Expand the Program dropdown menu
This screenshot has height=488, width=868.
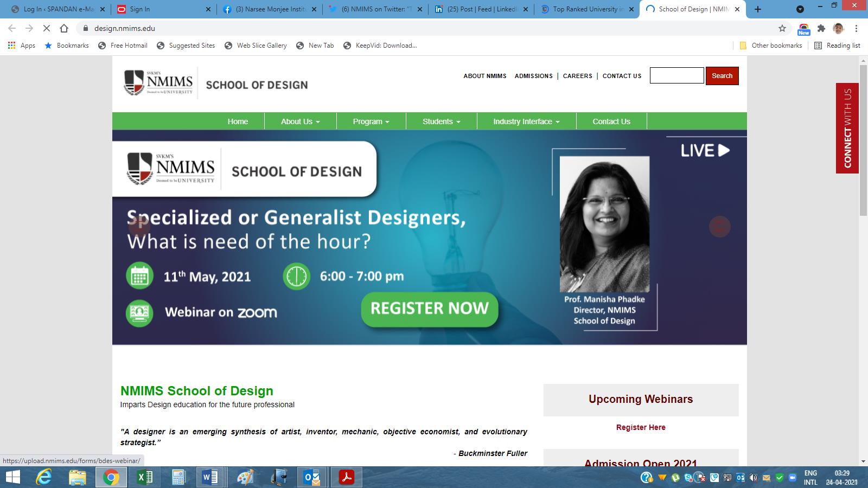point(371,121)
